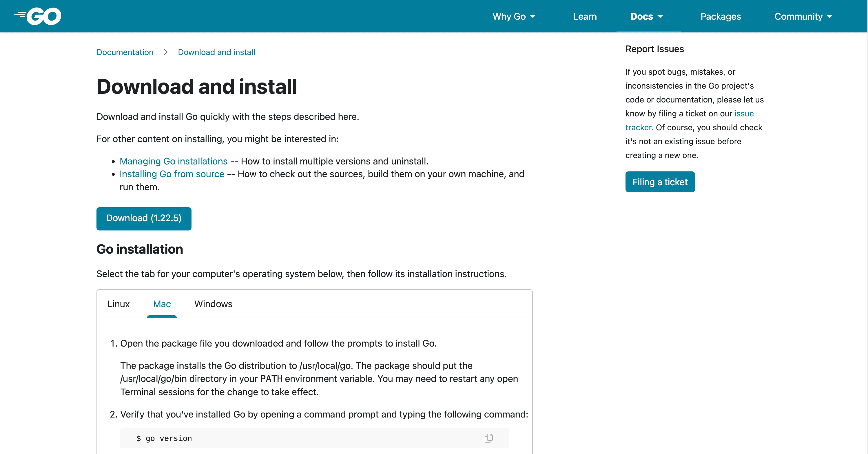Viewport: 868px width, 454px height.
Task: Expand the Community dropdown menu
Action: [803, 16]
